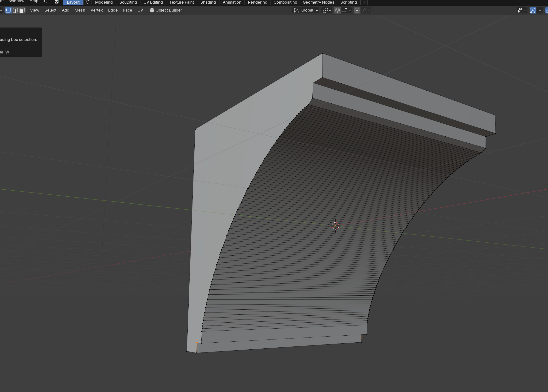Open the Mesh menu
Screen dimensions: 548x392
[80, 10]
